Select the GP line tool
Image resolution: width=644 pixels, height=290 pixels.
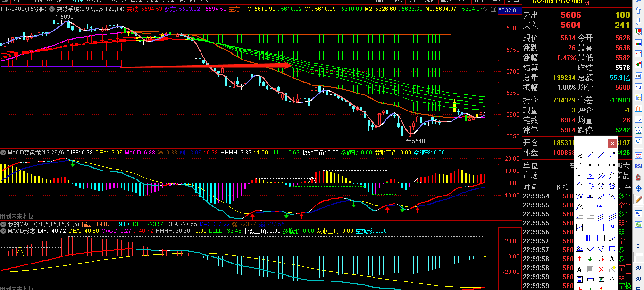click(x=590, y=206)
